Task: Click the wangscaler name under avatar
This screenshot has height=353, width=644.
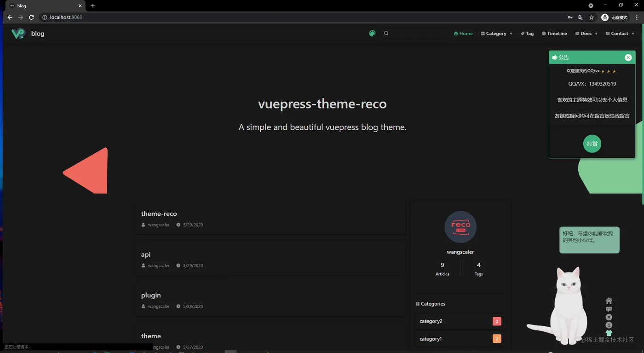Action: pyautogui.click(x=460, y=252)
